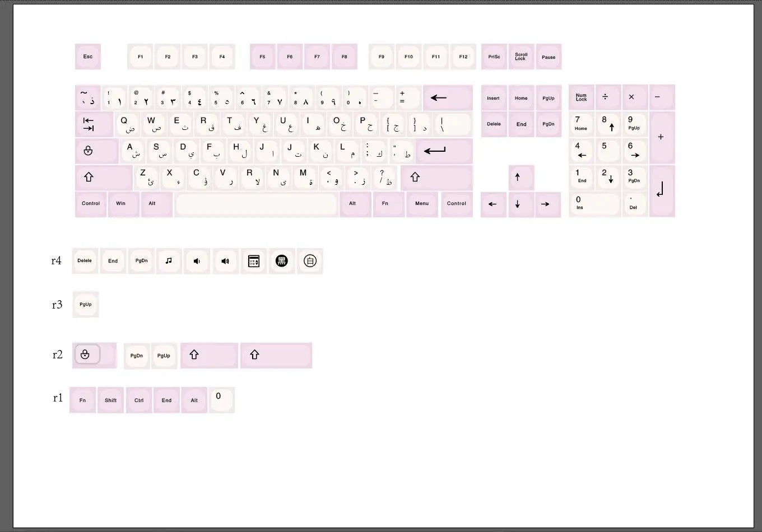Click the left Shift arrow keycap in row r2
This screenshot has height=532, width=762.
coord(209,355)
